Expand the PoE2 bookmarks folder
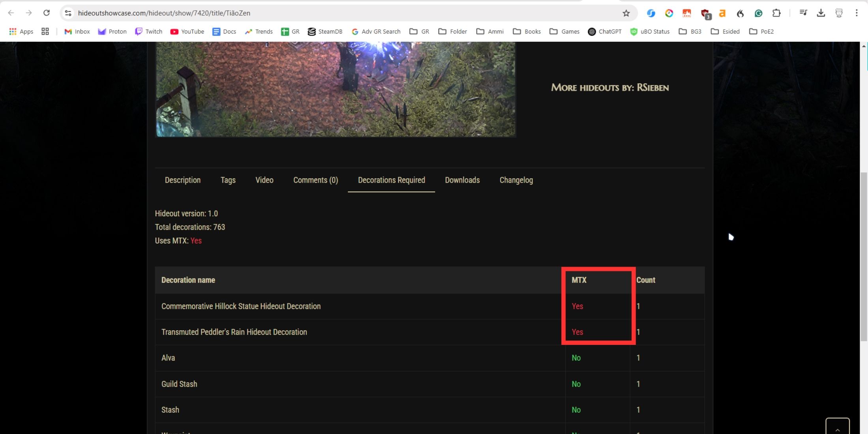The image size is (868, 434). (x=761, y=32)
